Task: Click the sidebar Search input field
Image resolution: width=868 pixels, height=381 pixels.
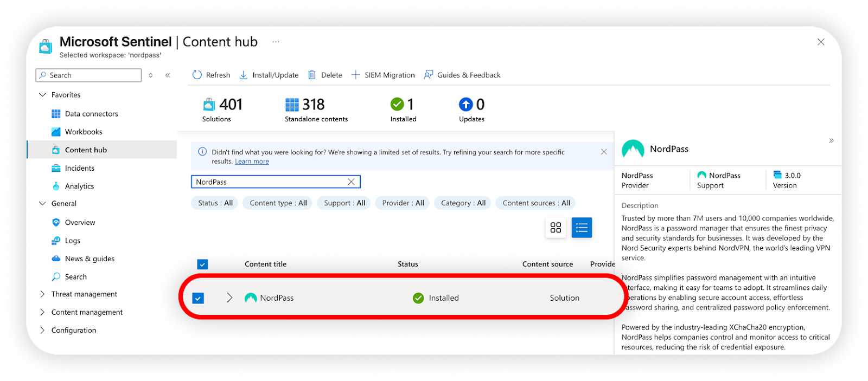Action: point(88,75)
